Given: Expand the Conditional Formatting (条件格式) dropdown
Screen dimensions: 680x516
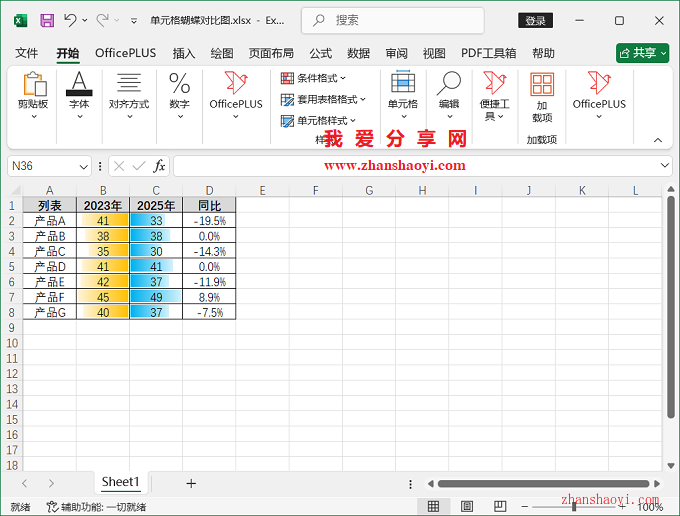Looking at the screenshot, I should pyautogui.click(x=314, y=78).
